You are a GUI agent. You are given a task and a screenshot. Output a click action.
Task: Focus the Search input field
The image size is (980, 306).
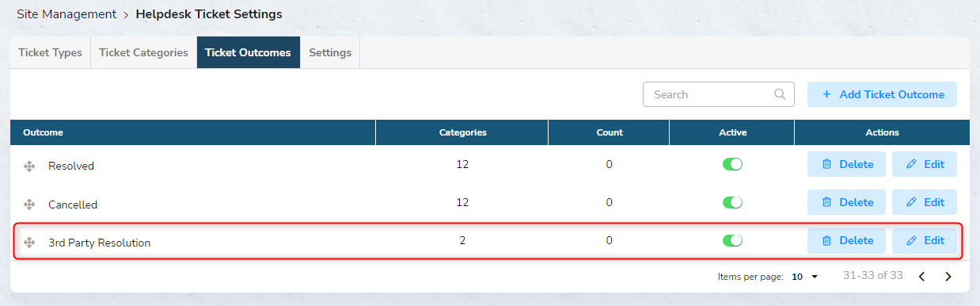click(718, 94)
